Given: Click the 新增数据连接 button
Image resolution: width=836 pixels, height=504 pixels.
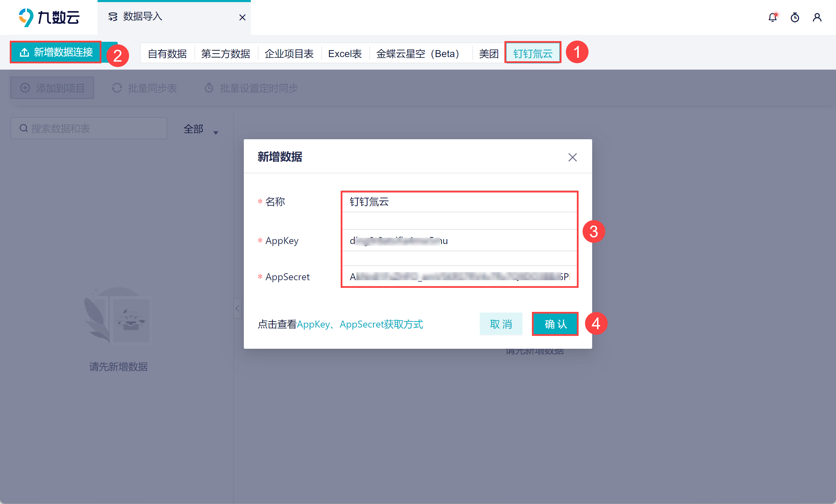Looking at the screenshot, I should (x=56, y=52).
